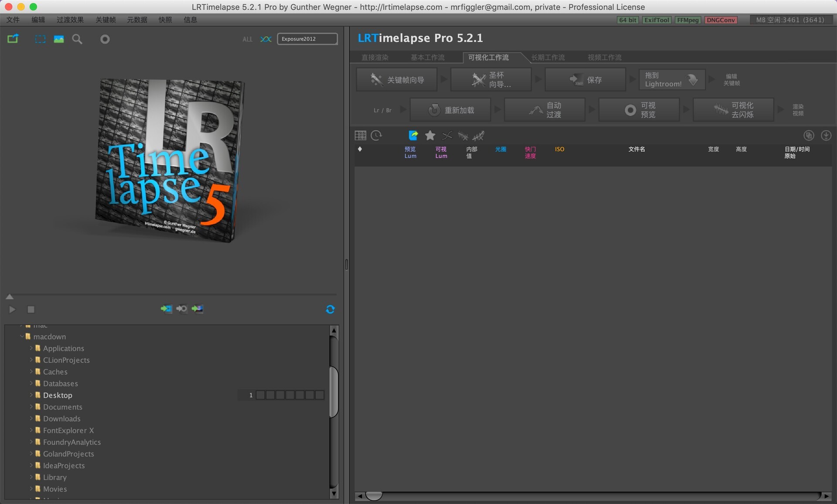Viewport: 837px width, 504px height.
Task: Click the magnifying glass zoom icon
Action: (x=77, y=39)
